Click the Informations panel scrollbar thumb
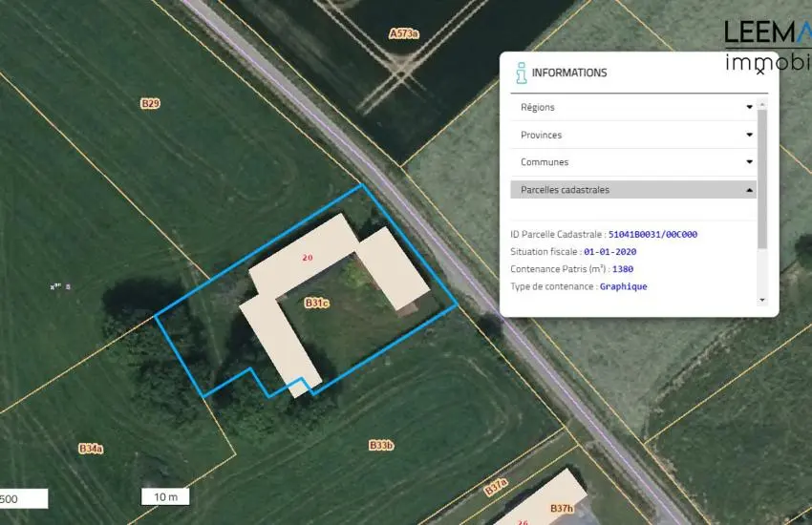The width and height of the screenshot is (812, 525). point(761,177)
